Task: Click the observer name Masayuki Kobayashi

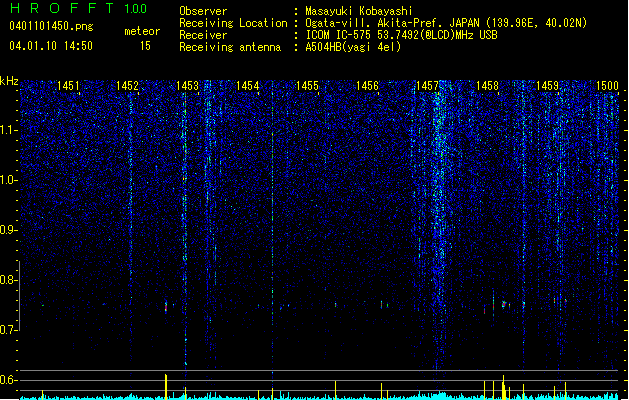Action: tap(359, 11)
